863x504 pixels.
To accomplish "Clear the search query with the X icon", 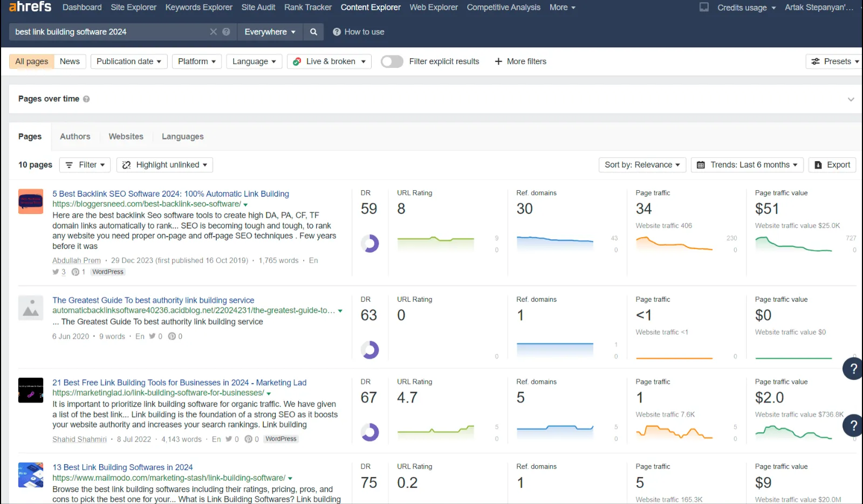I will point(214,32).
